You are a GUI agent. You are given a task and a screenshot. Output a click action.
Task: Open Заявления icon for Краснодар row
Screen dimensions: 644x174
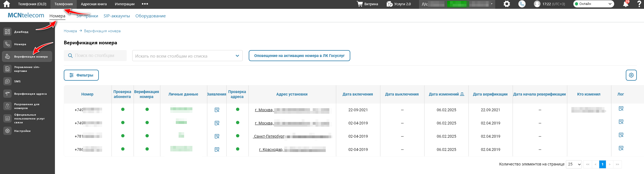click(217, 149)
